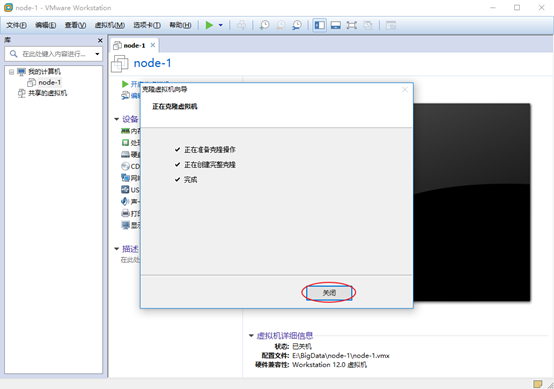Open the library search filter dropdown
554x389 pixels.
tap(97, 54)
